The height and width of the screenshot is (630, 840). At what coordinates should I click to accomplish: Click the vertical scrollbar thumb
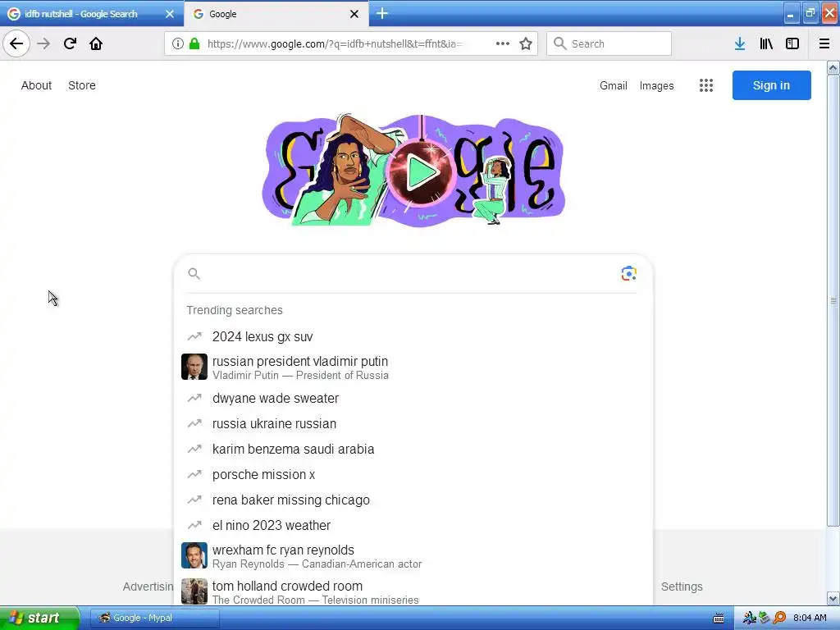[x=833, y=300]
